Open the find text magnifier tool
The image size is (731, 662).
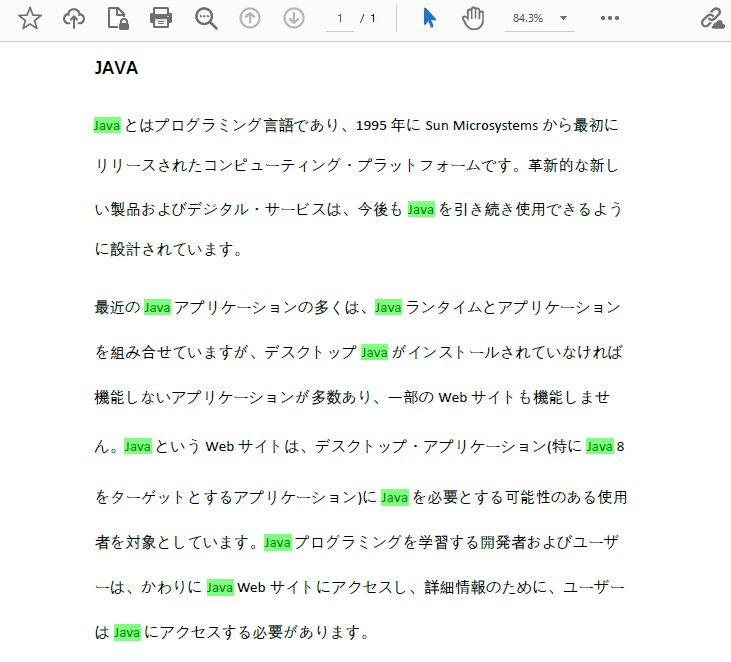click(x=206, y=19)
